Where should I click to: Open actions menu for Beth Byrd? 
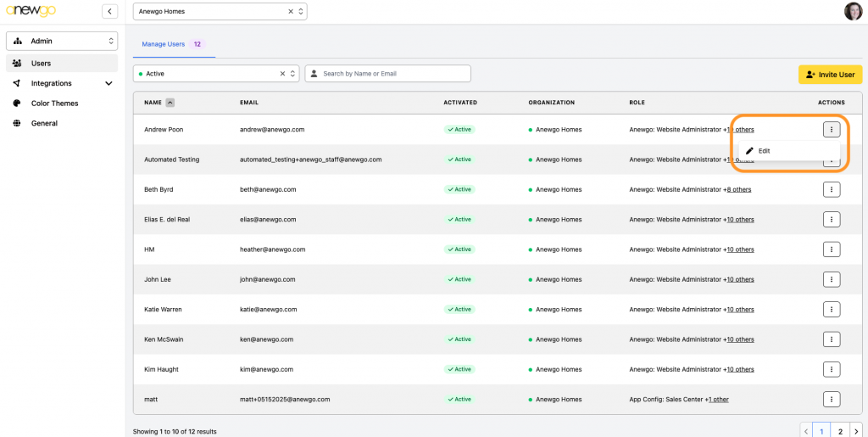pos(832,189)
